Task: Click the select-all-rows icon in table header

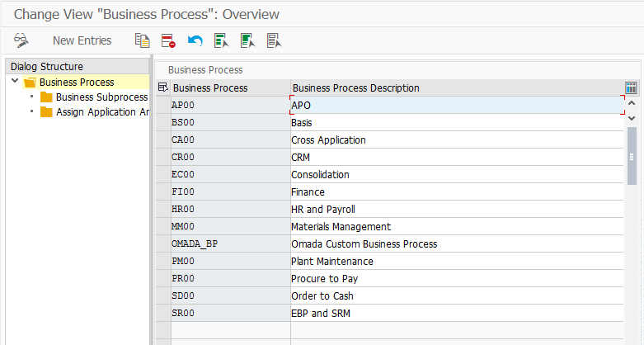Action: point(163,87)
